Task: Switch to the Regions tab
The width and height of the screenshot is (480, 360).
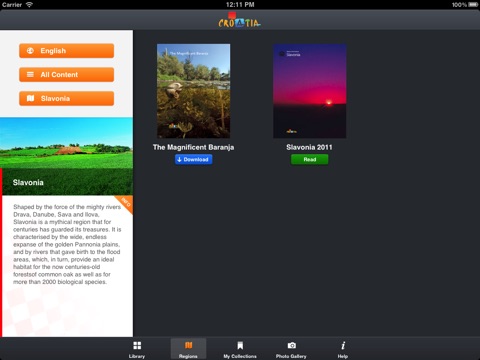Action: (x=188, y=349)
